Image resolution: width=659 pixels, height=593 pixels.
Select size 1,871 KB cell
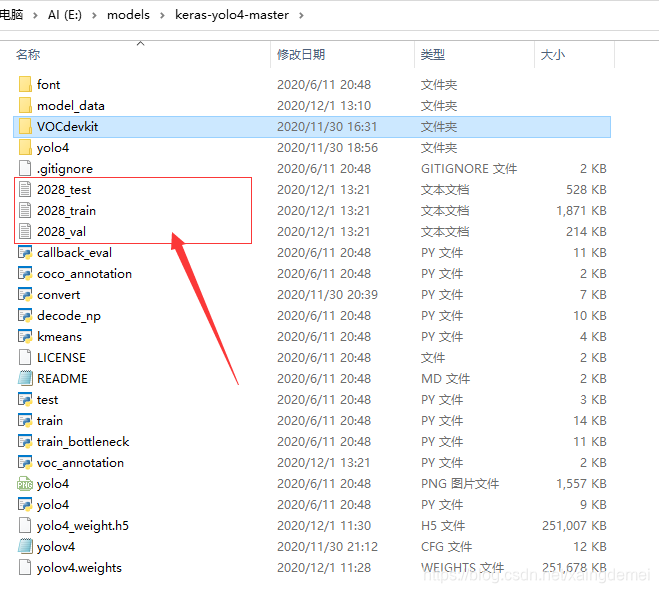581,211
